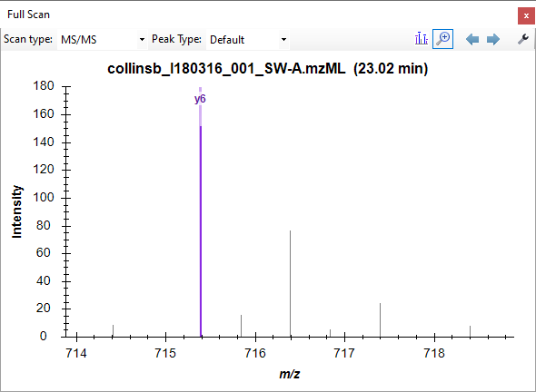Open the Scan type MS/MS dropdown
The height and width of the screenshot is (392, 536).
(103, 40)
